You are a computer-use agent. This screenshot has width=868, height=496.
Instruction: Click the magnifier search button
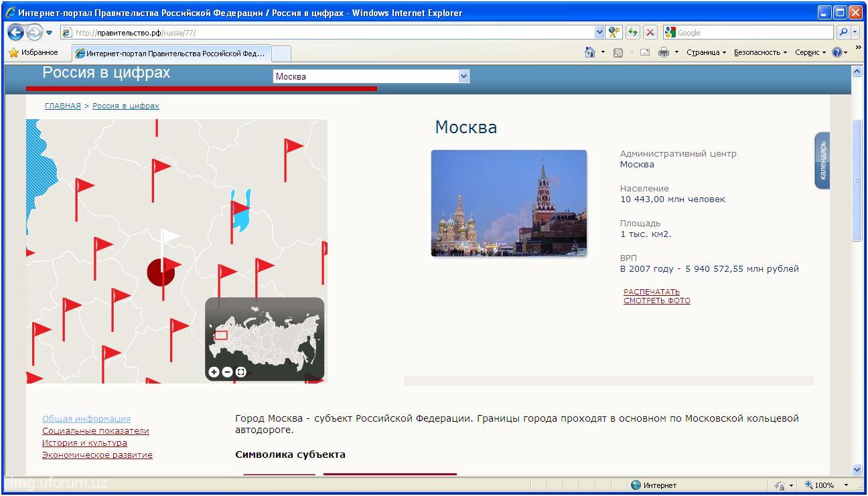[x=843, y=32]
